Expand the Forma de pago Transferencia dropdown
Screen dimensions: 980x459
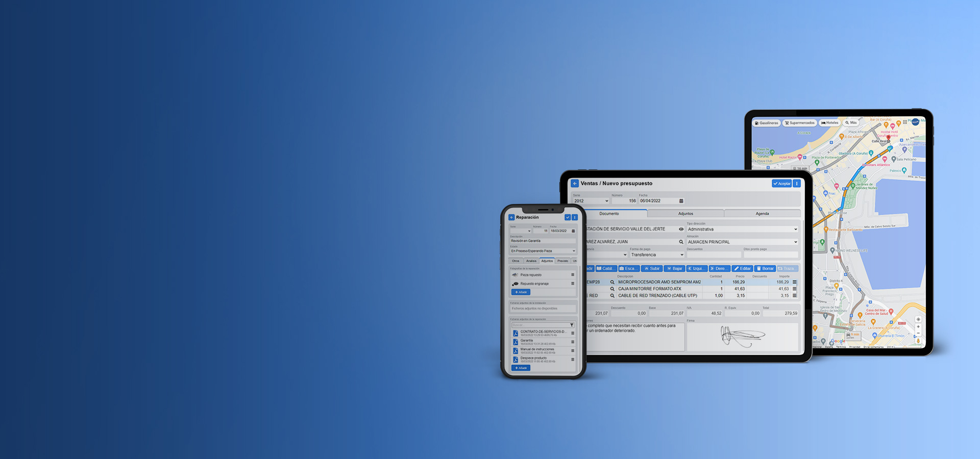(x=681, y=255)
